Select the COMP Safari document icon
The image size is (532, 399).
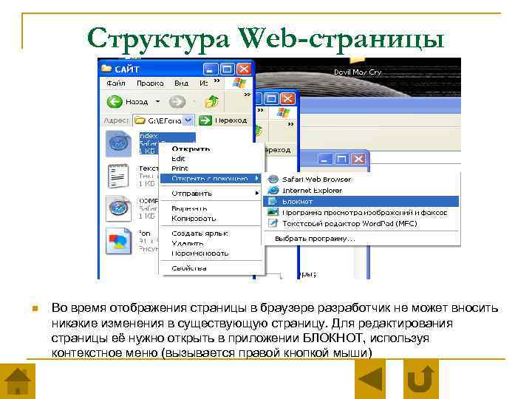tap(118, 208)
